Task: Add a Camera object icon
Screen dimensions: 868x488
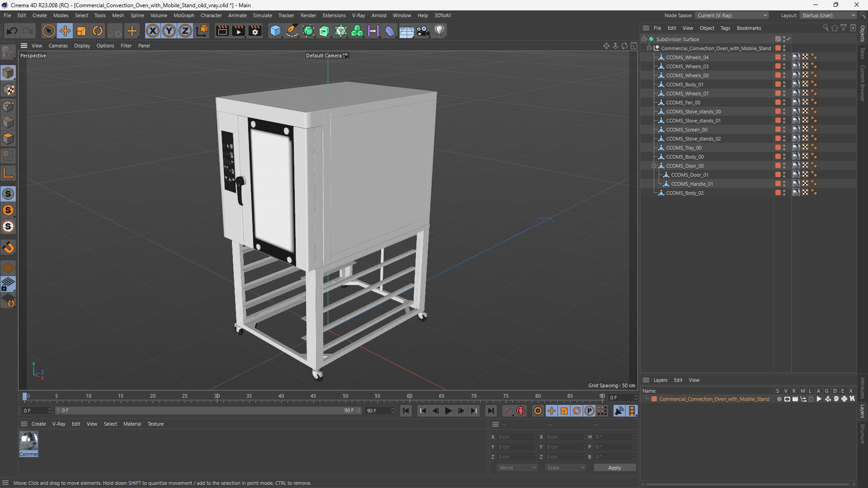Action: tap(423, 31)
